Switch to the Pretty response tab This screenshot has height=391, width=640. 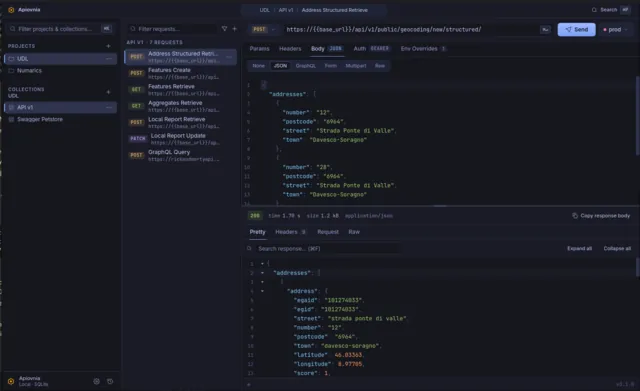pos(258,232)
